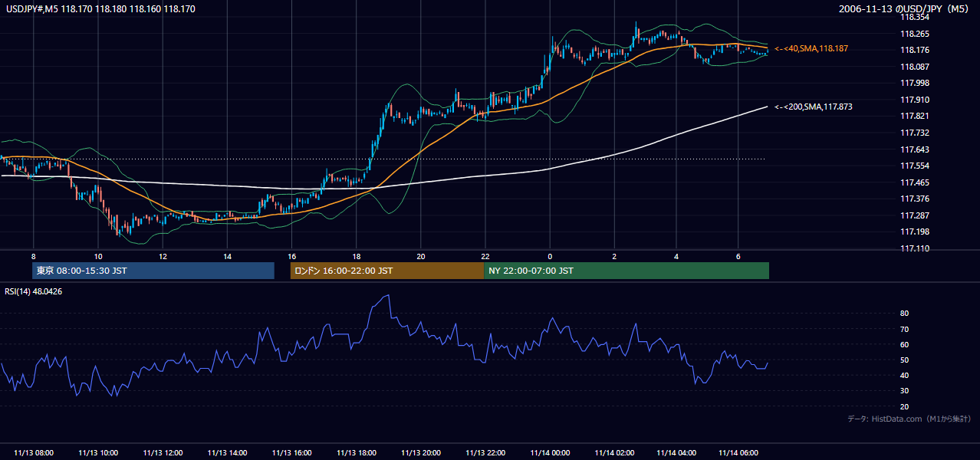Click the 118.087 price axis label
The width and height of the screenshot is (980, 460).
(x=915, y=67)
